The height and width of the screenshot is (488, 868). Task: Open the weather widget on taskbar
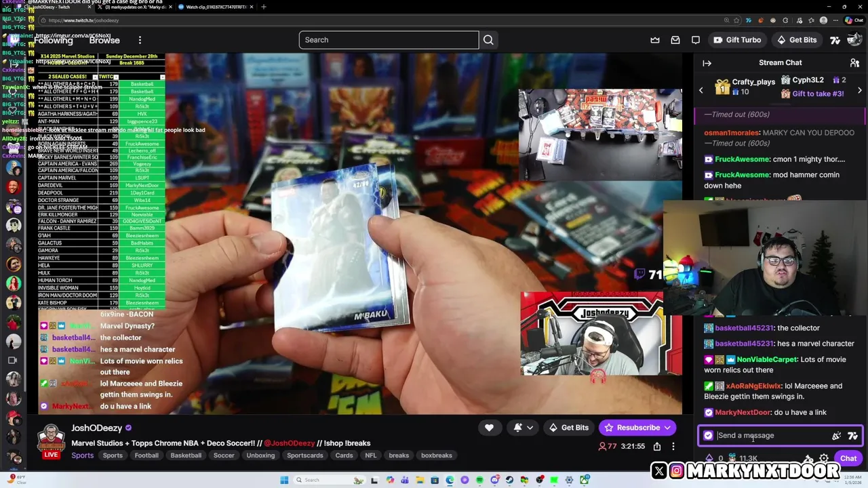coord(18,480)
